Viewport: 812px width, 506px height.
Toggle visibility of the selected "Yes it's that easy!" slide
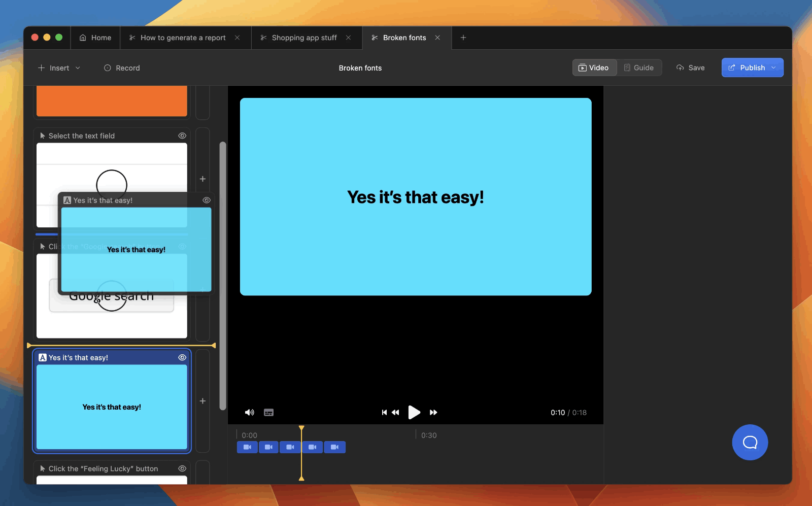[x=182, y=358]
